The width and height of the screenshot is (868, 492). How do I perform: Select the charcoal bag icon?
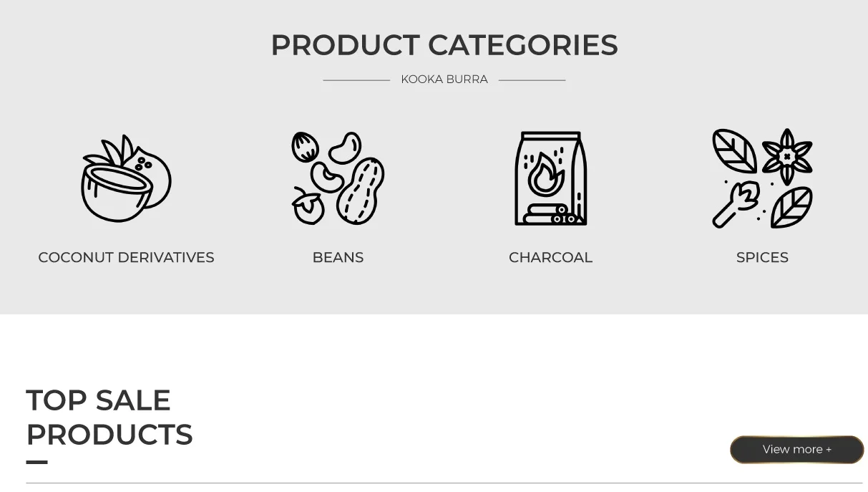pyautogui.click(x=550, y=179)
